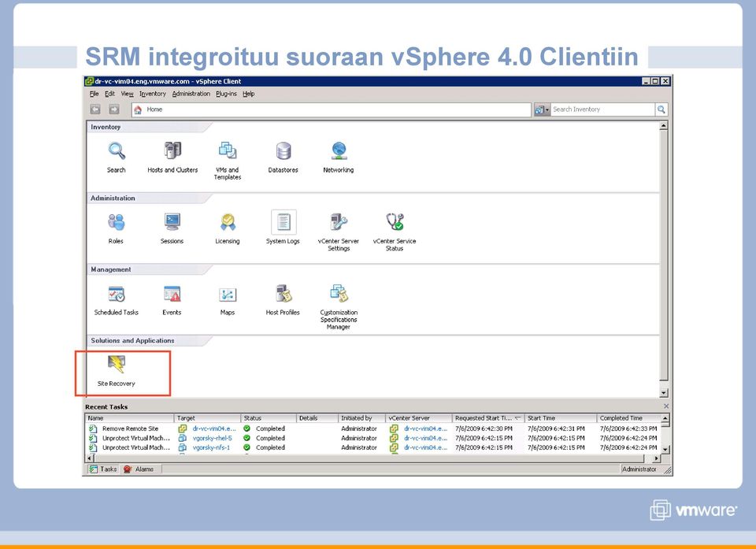Open the Inventory menu
The width and height of the screenshot is (756, 549).
152,94
